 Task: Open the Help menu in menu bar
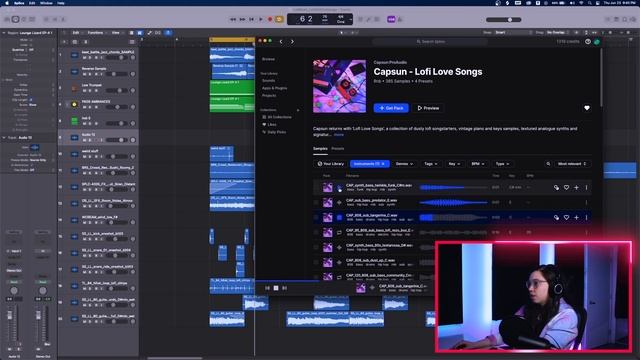point(61,3)
